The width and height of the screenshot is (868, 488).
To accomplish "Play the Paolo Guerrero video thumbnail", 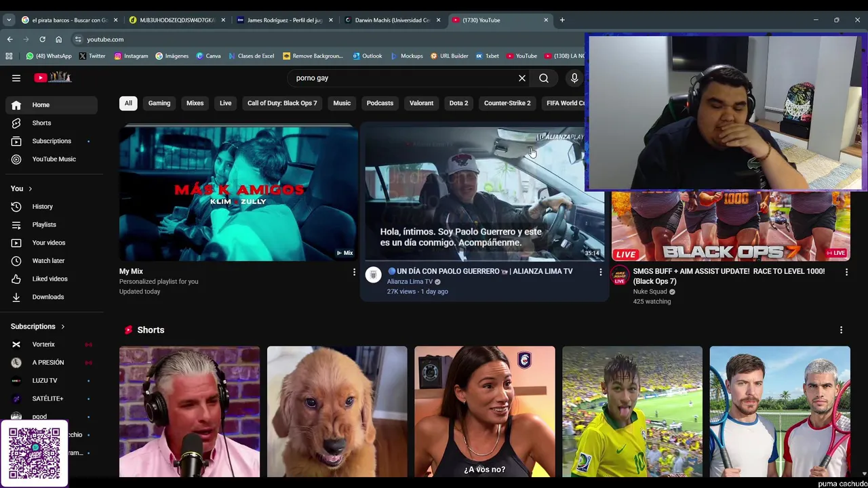I will click(484, 194).
